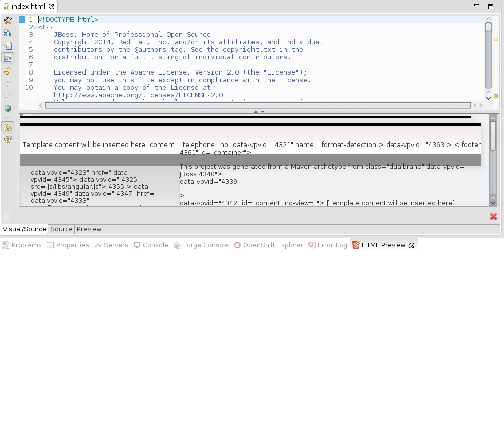Click line 'JBoss, Home of Professional Open Source'

tap(132, 34)
